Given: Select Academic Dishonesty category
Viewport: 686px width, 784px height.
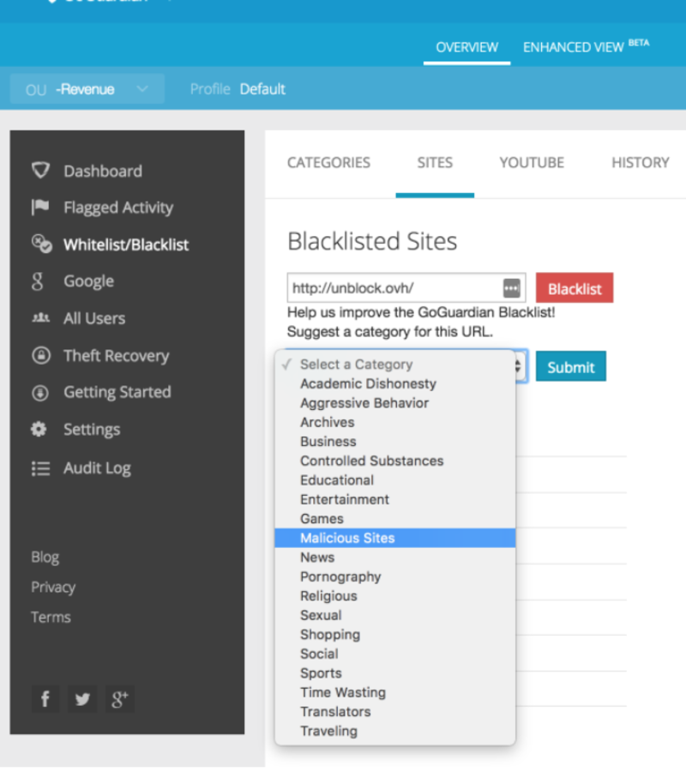Looking at the screenshot, I should 395,383.
